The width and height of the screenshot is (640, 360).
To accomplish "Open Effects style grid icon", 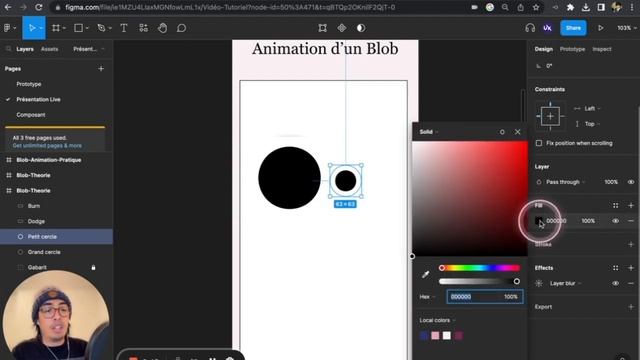I will (616, 268).
